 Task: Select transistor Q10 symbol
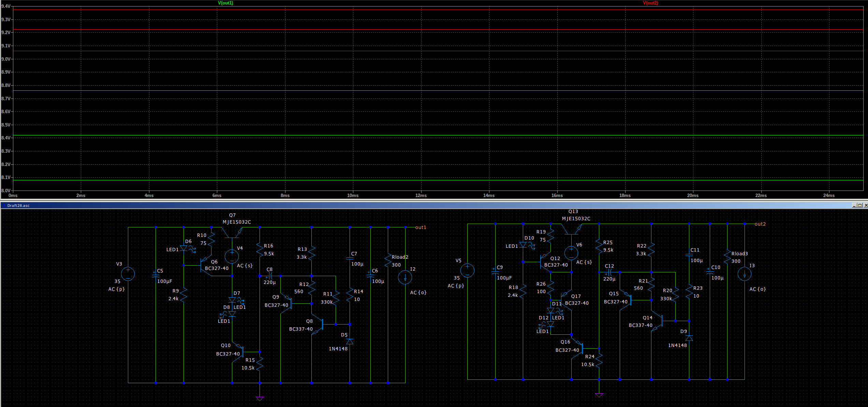(x=238, y=352)
